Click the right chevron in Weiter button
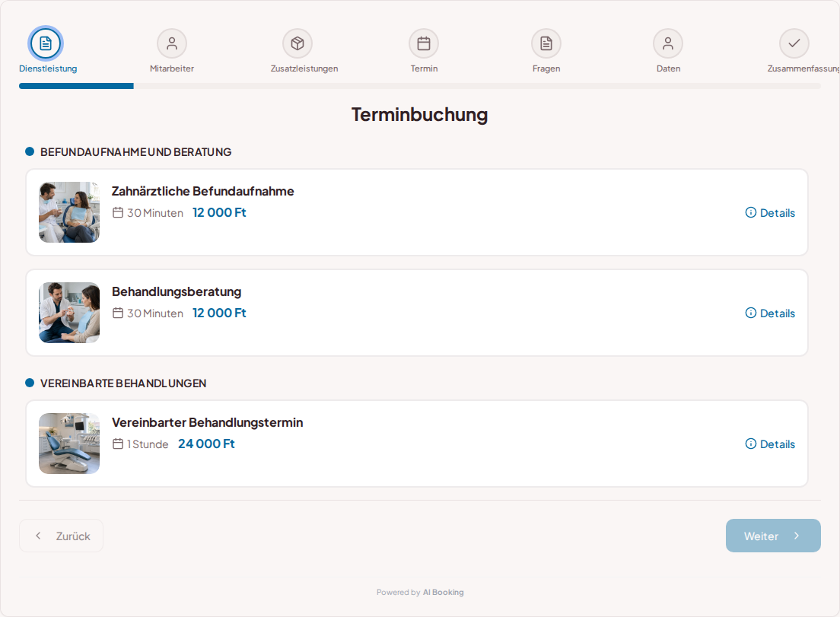The width and height of the screenshot is (840, 617). tap(797, 536)
